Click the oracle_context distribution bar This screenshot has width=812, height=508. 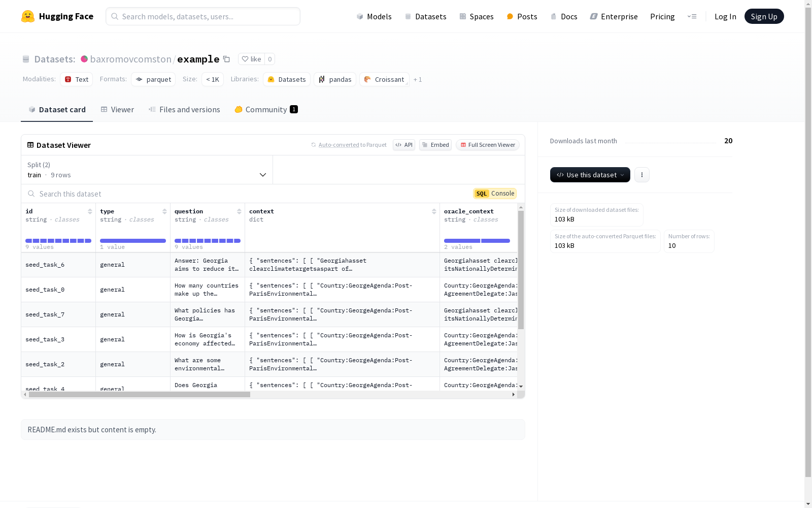point(477,241)
